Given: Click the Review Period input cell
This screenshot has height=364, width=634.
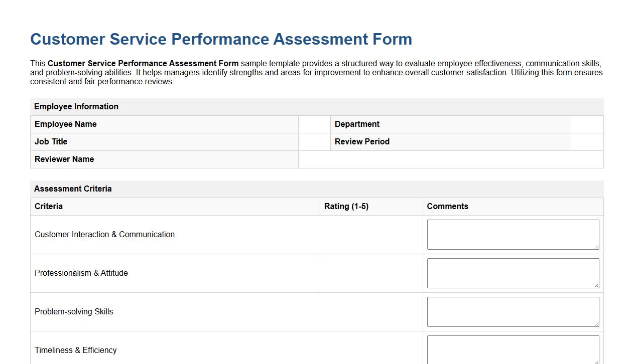Looking at the screenshot, I should [587, 141].
